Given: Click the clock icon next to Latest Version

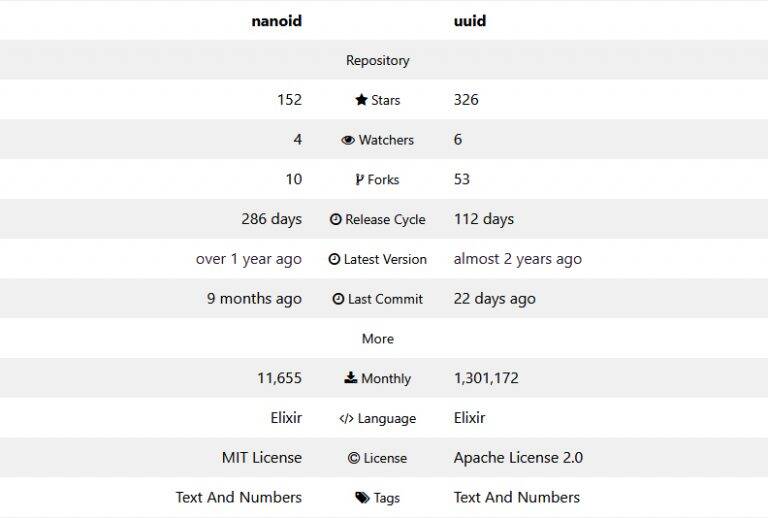Looking at the screenshot, I should (334, 259).
